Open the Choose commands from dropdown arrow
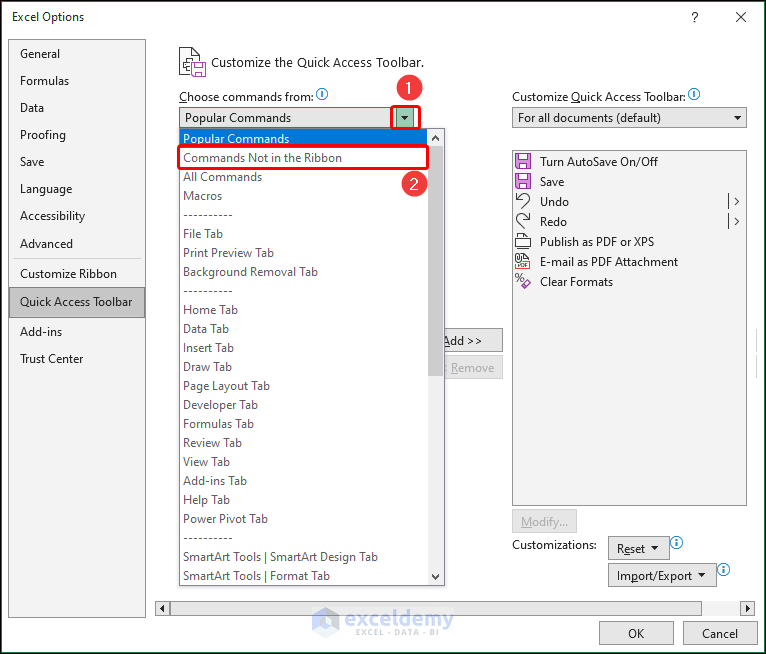The image size is (766, 654). coord(404,118)
